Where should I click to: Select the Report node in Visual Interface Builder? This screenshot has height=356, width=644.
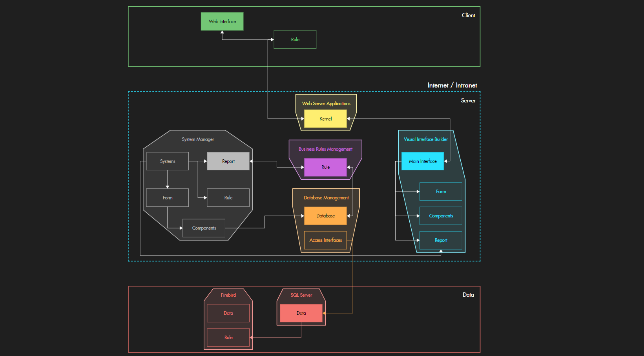441,240
